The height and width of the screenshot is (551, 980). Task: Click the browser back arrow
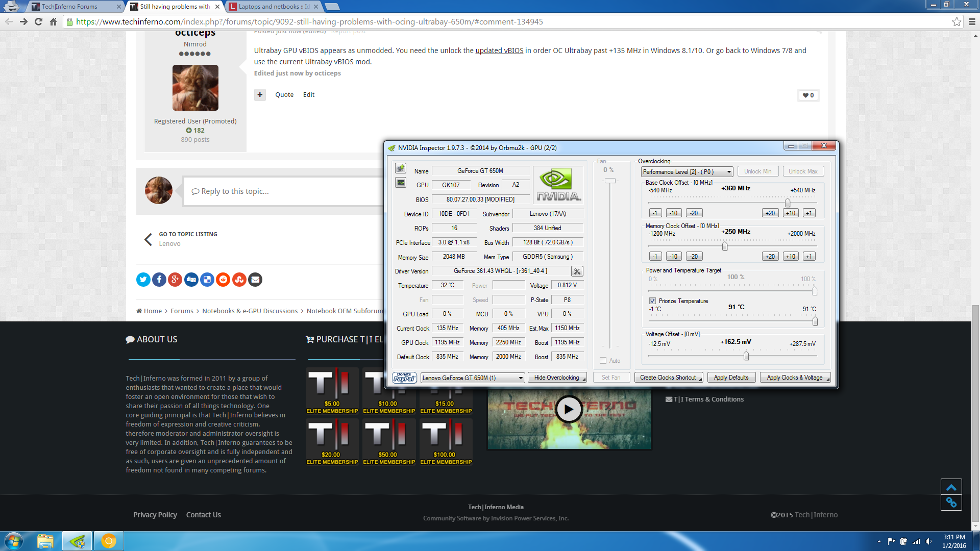(x=9, y=21)
